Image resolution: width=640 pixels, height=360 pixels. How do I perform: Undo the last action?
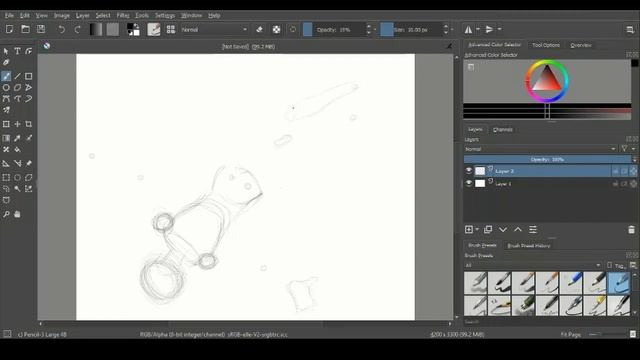pos(61,29)
